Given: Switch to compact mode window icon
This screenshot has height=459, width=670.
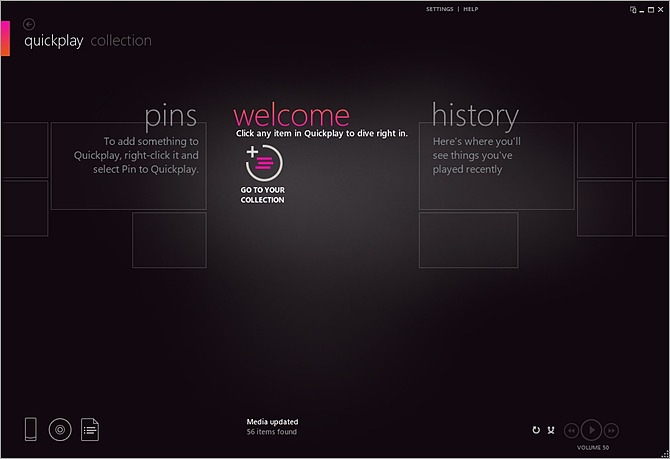Looking at the screenshot, I should [x=633, y=9].
